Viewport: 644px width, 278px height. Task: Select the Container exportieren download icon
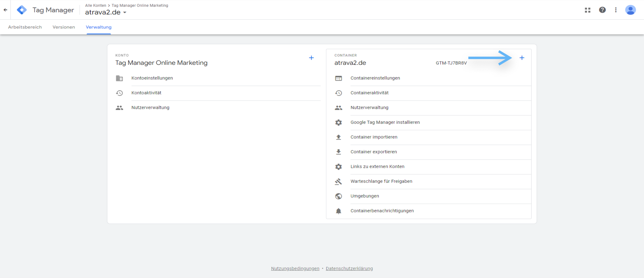point(339,152)
